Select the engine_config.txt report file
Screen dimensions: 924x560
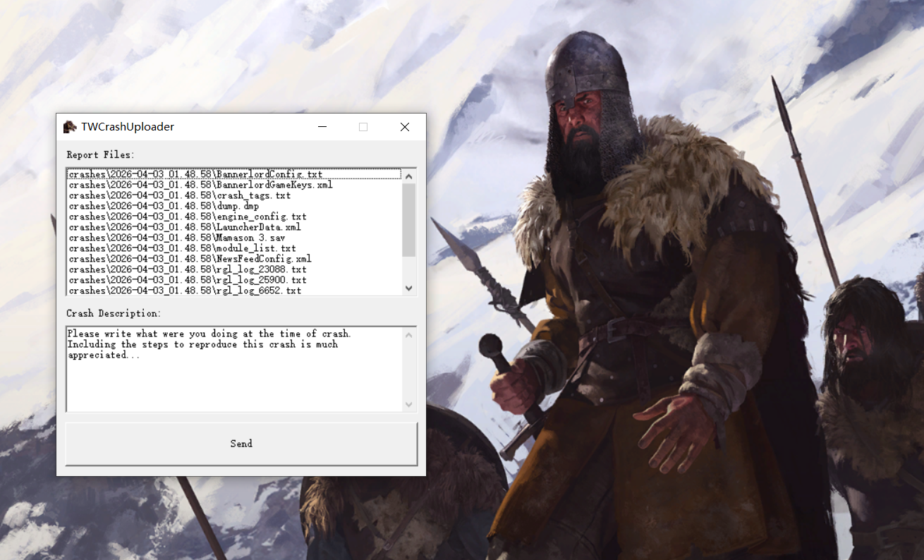click(x=188, y=217)
